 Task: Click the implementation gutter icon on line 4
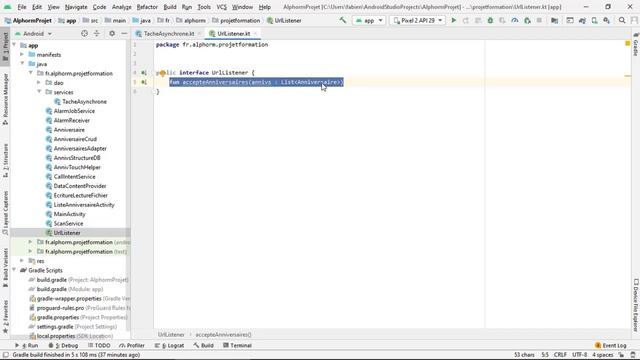pos(144,73)
